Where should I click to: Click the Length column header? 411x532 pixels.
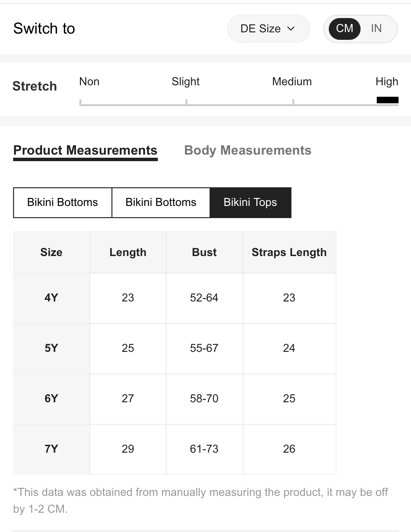(x=128, y=252)
